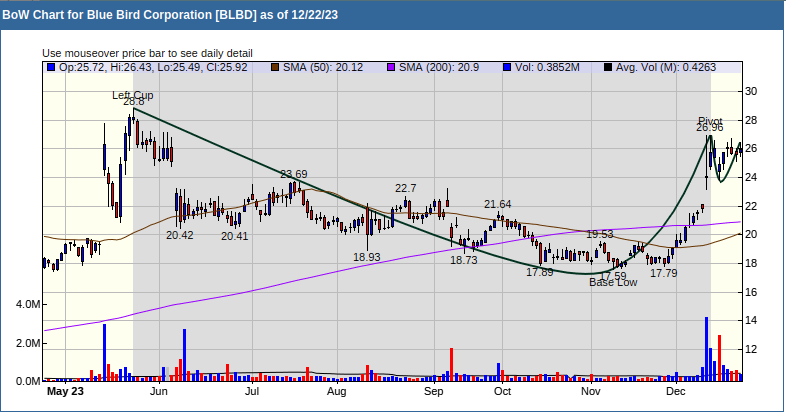Click the 21.64 price annotation
The image size is (786, 414).
point(498,204)
